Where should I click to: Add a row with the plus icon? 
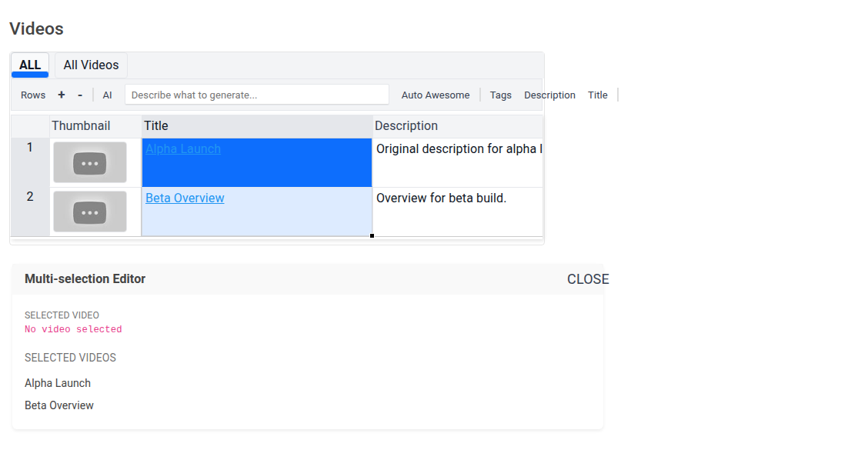pos(62,95)
